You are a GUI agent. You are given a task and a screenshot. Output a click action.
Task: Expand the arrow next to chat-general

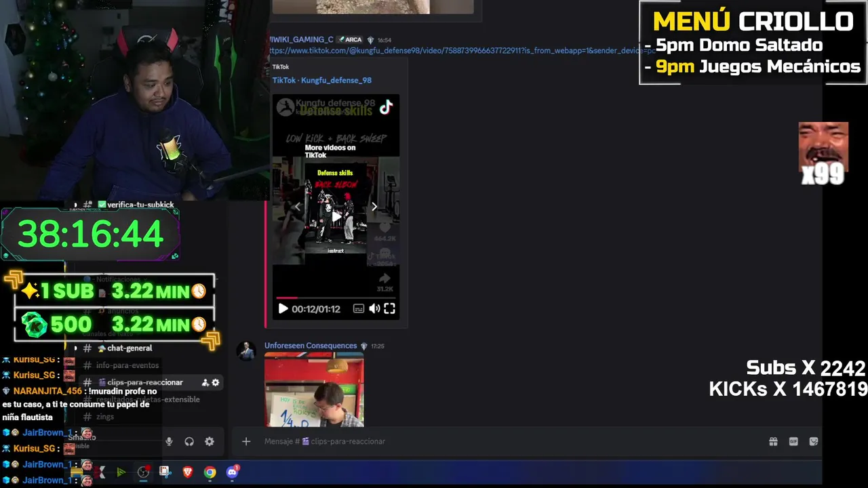click(75, 348)
